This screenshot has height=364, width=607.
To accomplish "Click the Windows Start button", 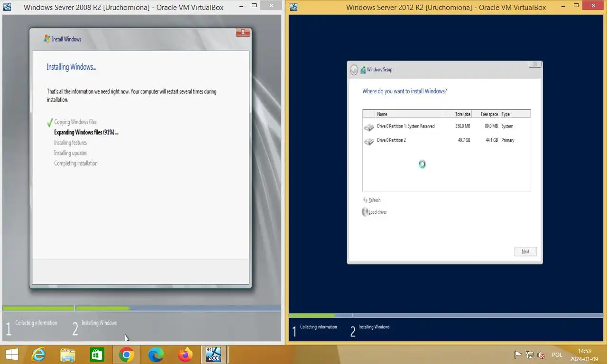I will (x=11, y=355).
